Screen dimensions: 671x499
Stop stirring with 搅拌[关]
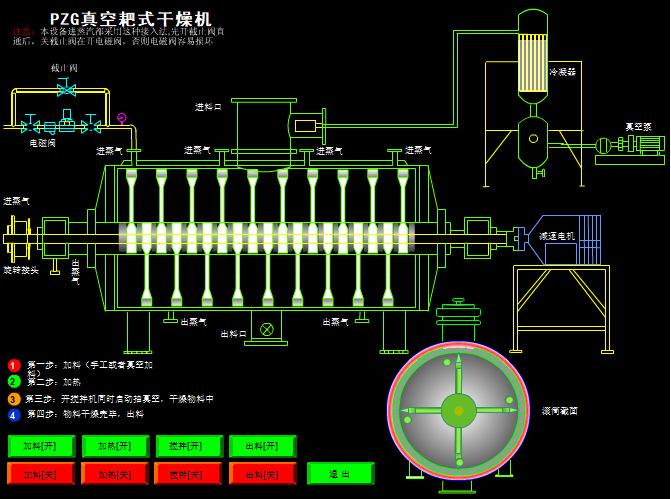[x=189, y=473]
